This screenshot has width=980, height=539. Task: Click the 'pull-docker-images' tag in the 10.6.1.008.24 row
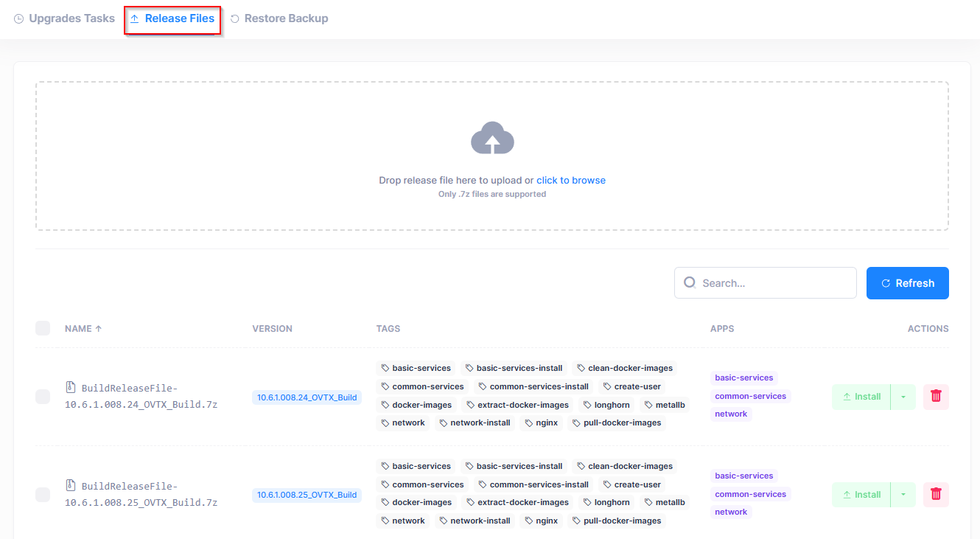[616, 422]
